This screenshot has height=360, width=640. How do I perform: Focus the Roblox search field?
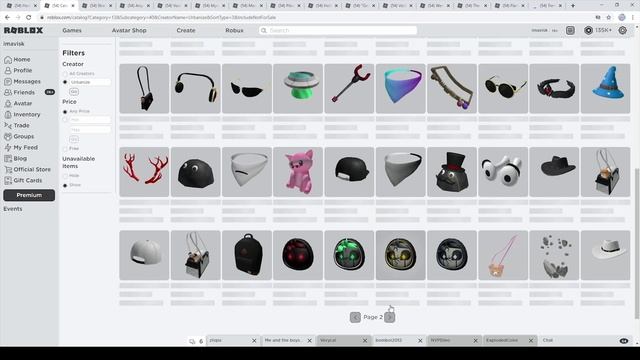tap(338, 31)
